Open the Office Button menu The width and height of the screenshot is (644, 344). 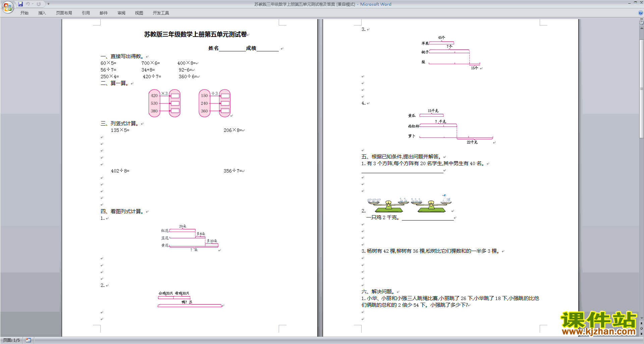[x=7, y=7]
